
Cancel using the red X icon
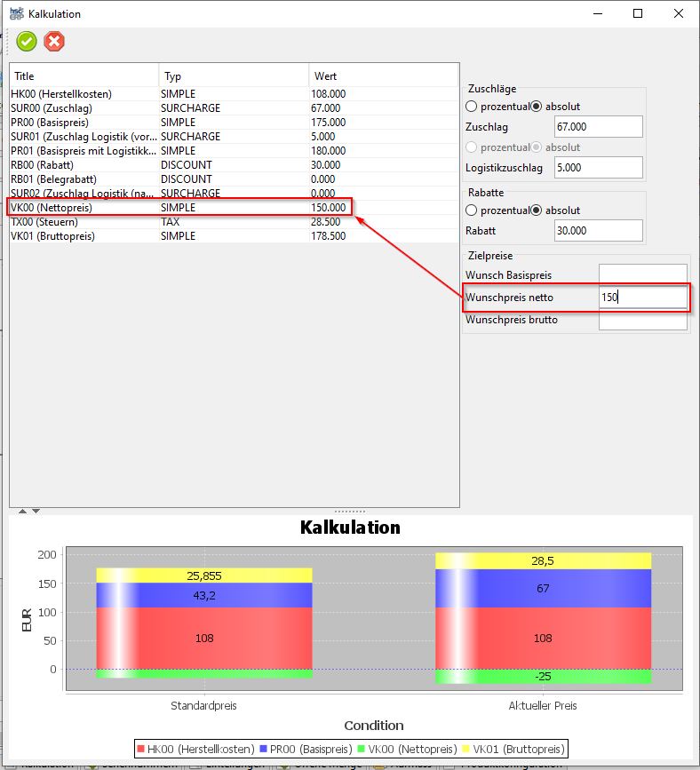(x=54, y=41)
